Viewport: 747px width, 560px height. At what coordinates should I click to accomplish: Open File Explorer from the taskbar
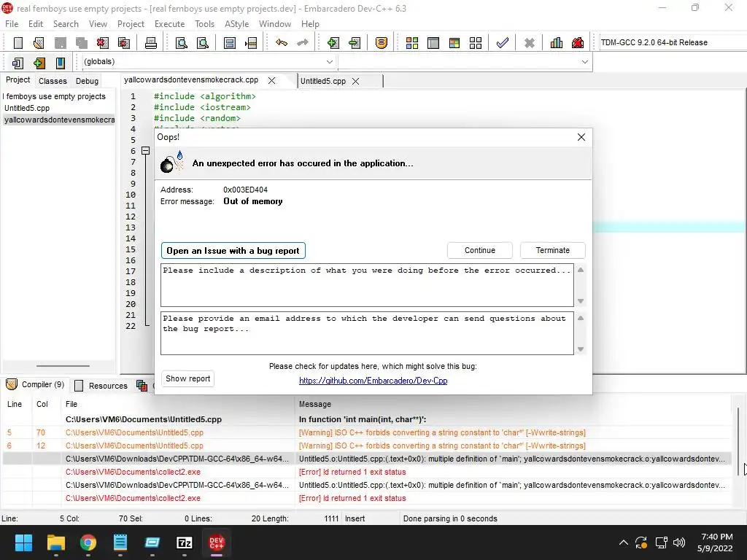pos(55,542)
